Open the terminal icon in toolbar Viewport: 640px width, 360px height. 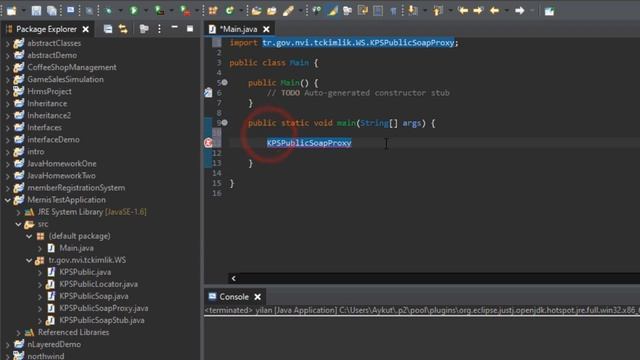click(70, 10)
